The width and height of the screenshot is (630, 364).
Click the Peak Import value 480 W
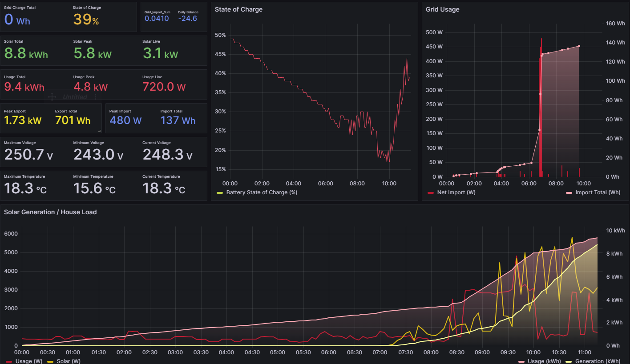125,120
